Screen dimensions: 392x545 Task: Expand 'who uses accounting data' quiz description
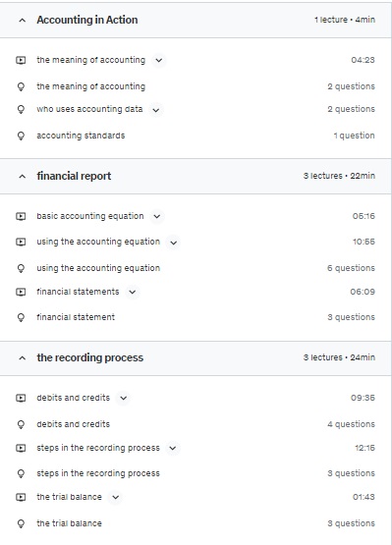point(156,110)
